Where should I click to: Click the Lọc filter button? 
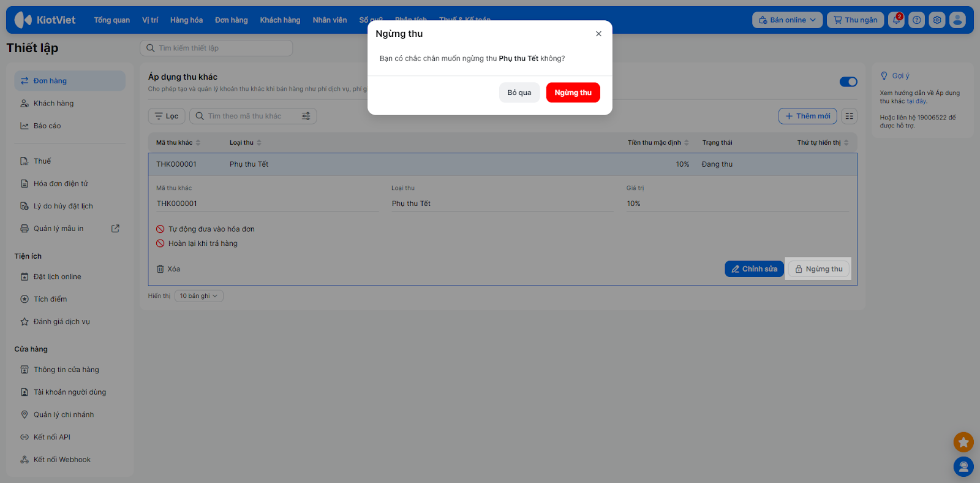[x=167, y=116]
